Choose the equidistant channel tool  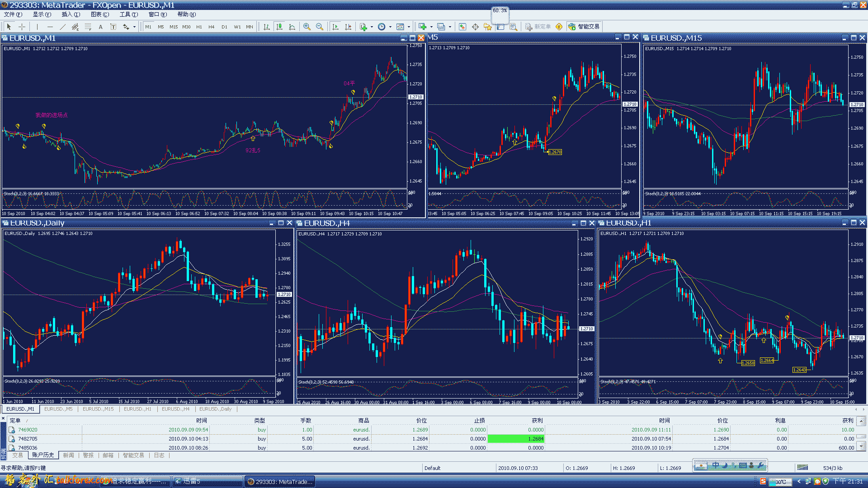coord(75,27)
